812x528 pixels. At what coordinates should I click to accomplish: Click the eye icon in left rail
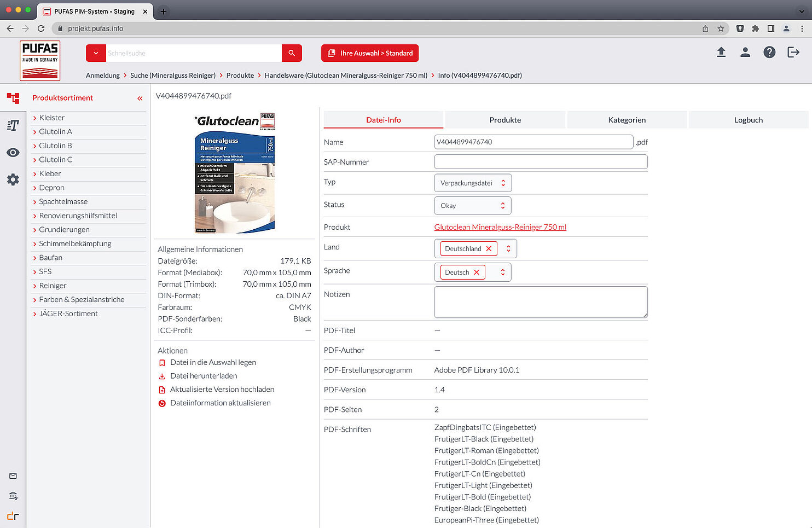[x=13, y=153]
